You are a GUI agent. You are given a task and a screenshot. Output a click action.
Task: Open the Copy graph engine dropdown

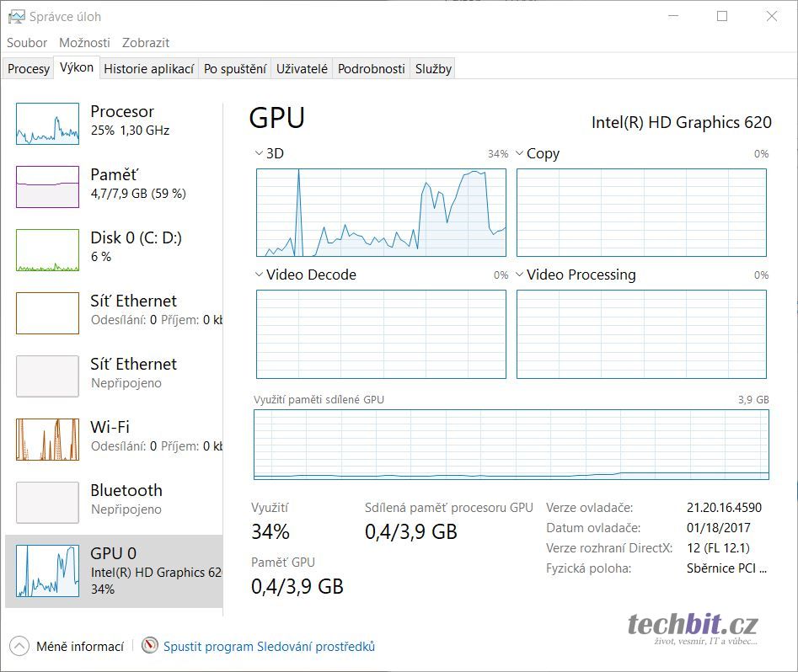(519, 153)
